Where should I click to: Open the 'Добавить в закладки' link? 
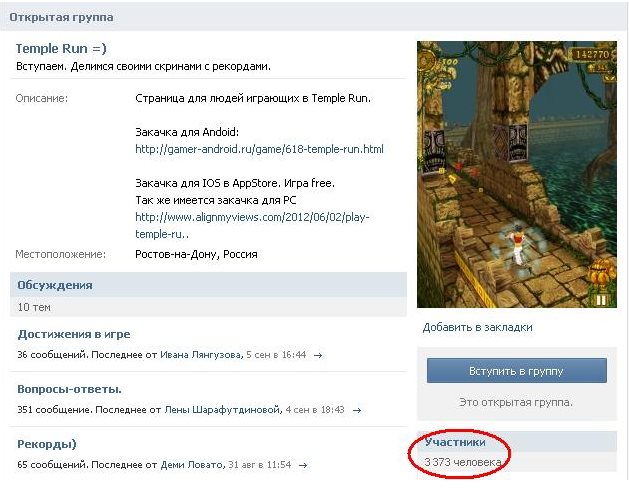click(477, 327)
